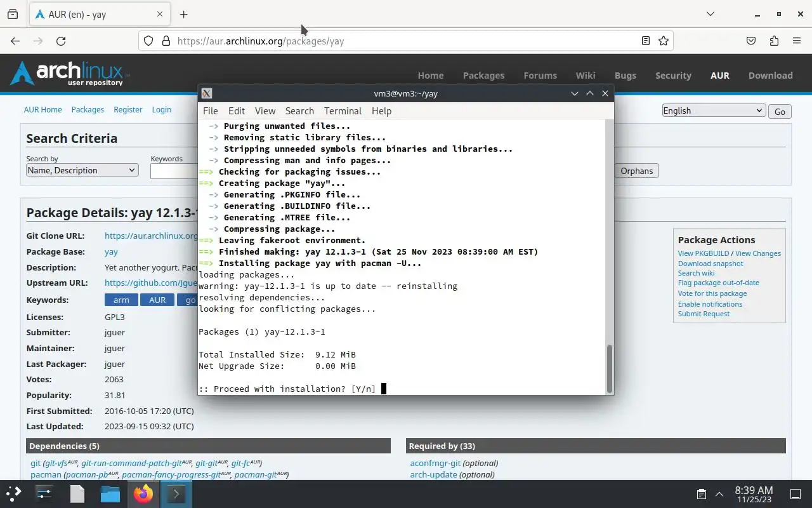Open the clipboard tray icon
Screen dimensions: 812x508
click(x=701, y=494)
